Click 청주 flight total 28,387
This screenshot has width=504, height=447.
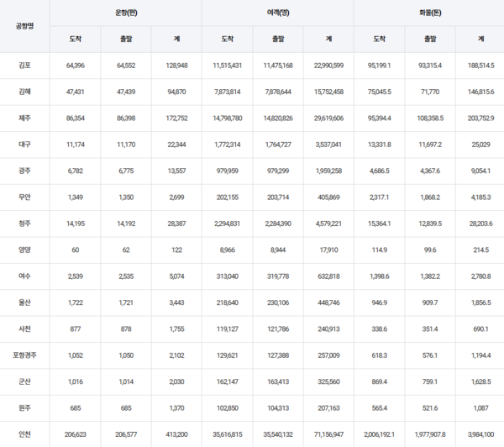(176, 223)
